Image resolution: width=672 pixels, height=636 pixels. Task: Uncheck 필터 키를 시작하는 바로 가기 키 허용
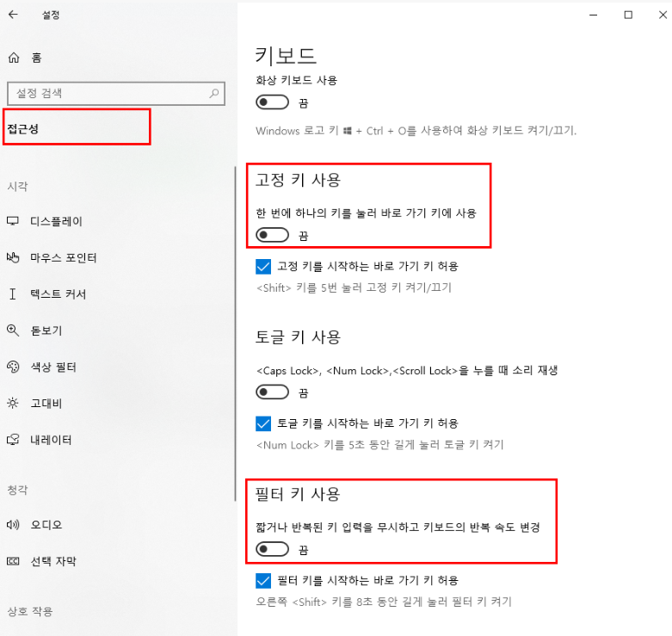point(264,580)
